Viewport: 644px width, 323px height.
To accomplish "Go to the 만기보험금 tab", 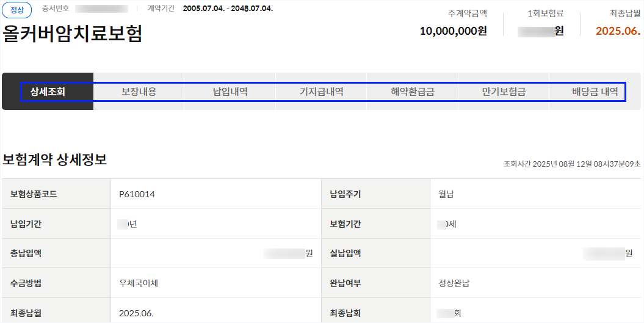I will click(504, 92).
